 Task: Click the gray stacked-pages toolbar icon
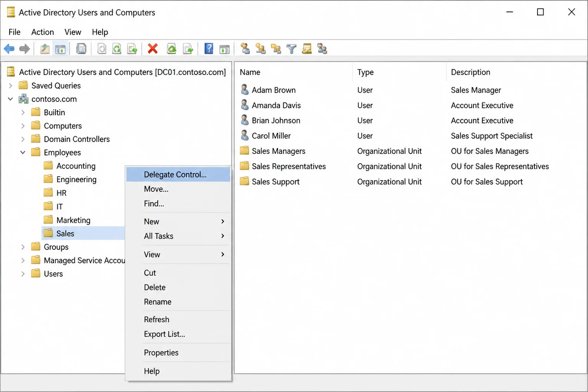click(x=81, y=49)
